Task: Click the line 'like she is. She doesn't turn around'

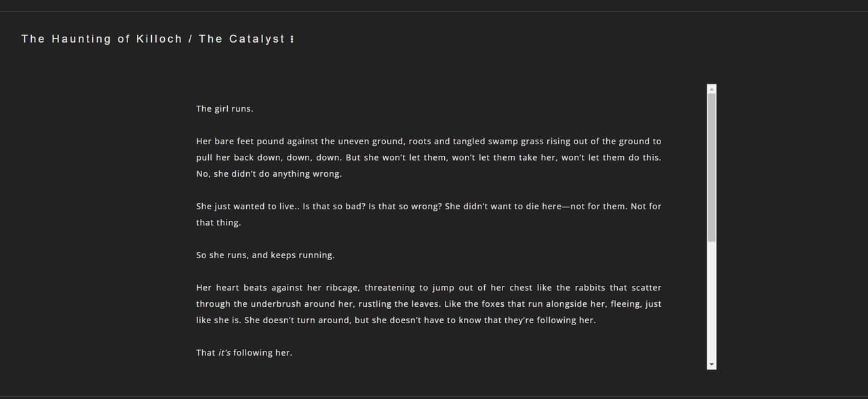Action: [x=396, y=320]
